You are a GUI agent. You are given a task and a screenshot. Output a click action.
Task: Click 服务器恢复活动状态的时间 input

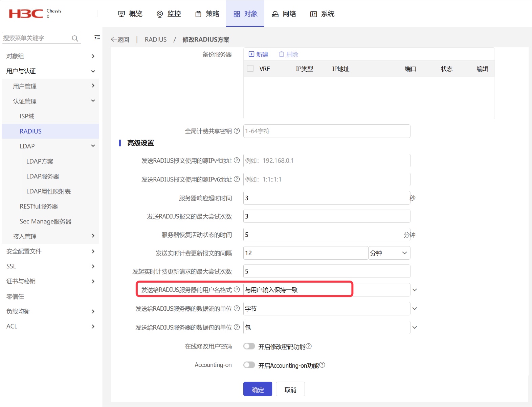pyautogui.click(x=327, y=235)
